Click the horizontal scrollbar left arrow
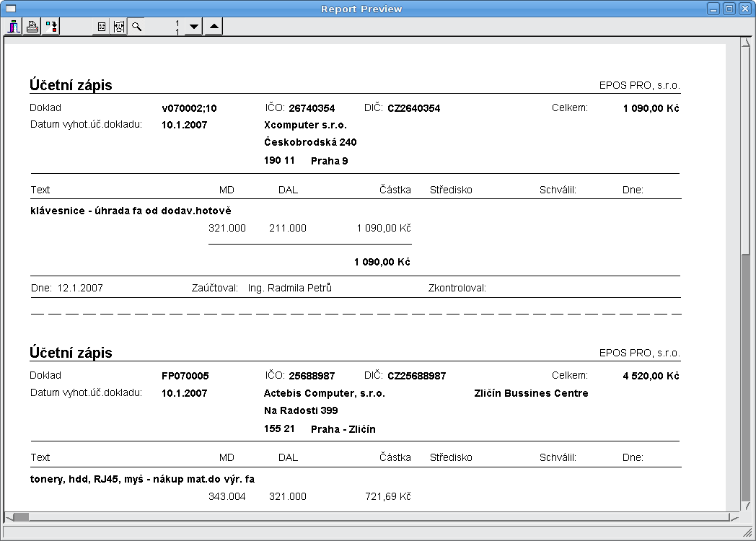Viewport: 756px width, 541px height. point(8,516)
